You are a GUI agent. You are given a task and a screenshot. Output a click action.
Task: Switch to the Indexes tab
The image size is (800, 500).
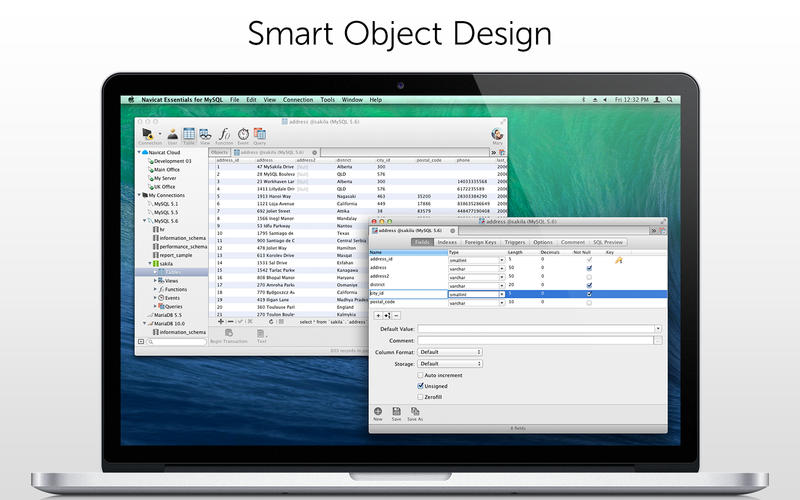point(447,242)
